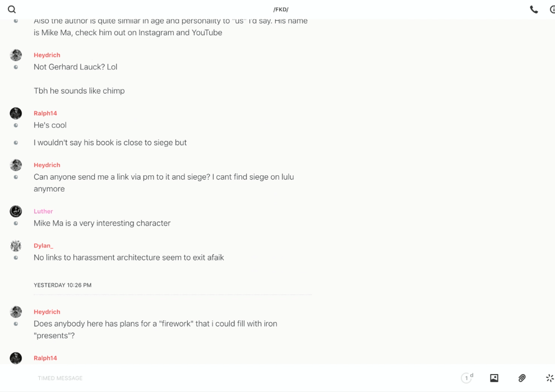Open Dylan_'s avatar picture

click(16, 246)
